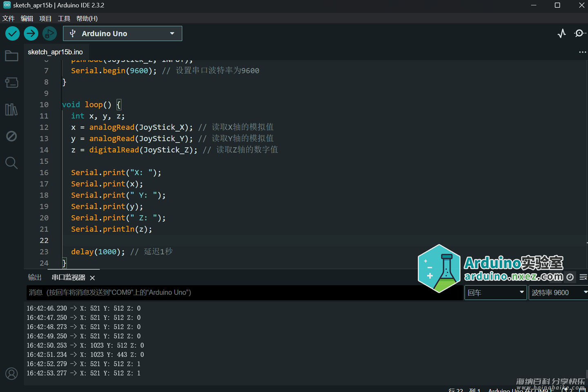The width and height of the screenshot is (588, 392).
Task: Toggle the serial monitor timestamp clock icon
Action: 570,277
